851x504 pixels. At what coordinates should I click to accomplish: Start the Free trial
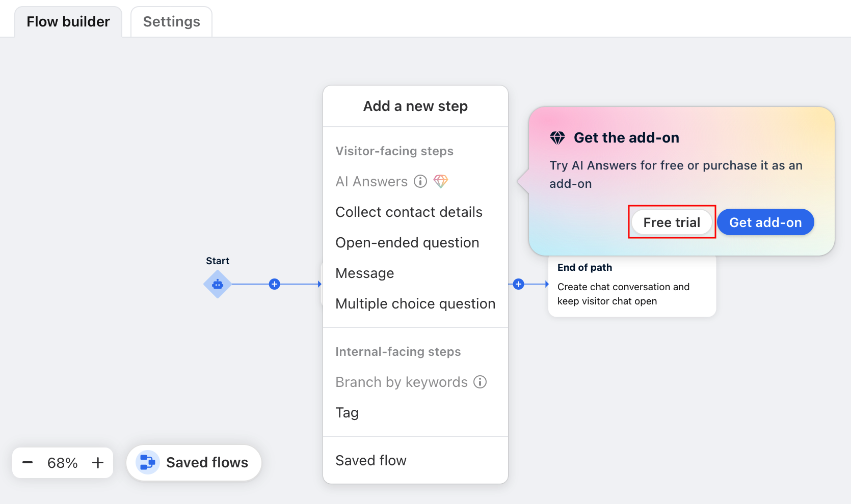[672, 222]
